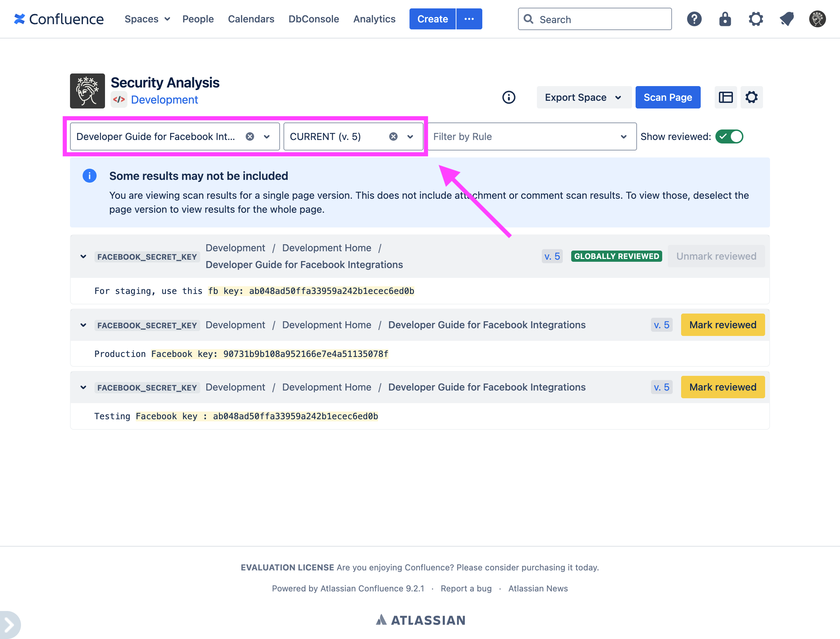The width and height of the screenshot is (840, 639).
Task: Open Security Analysis settings gear icon
Action: [x=751, y=97]
